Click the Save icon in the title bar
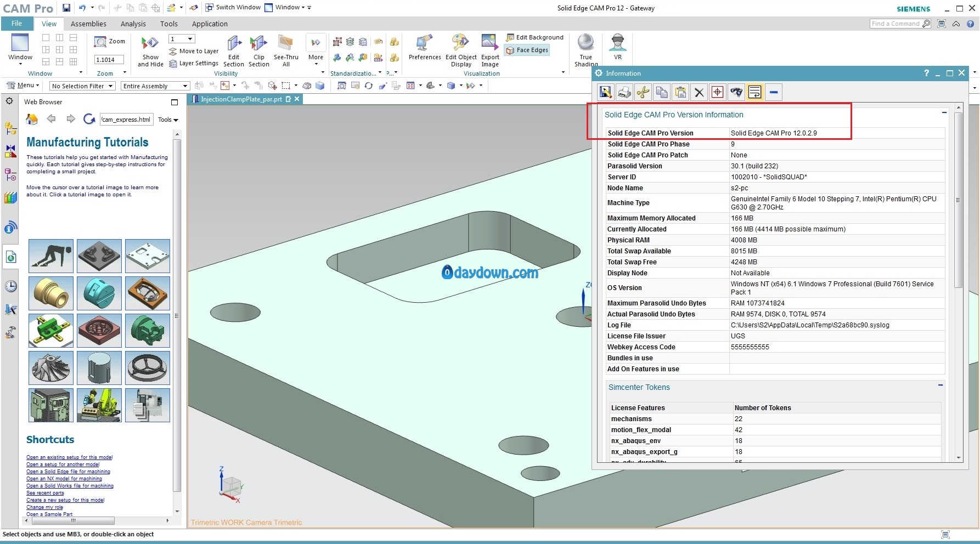The image size is (980, 544). click(66, 8)
